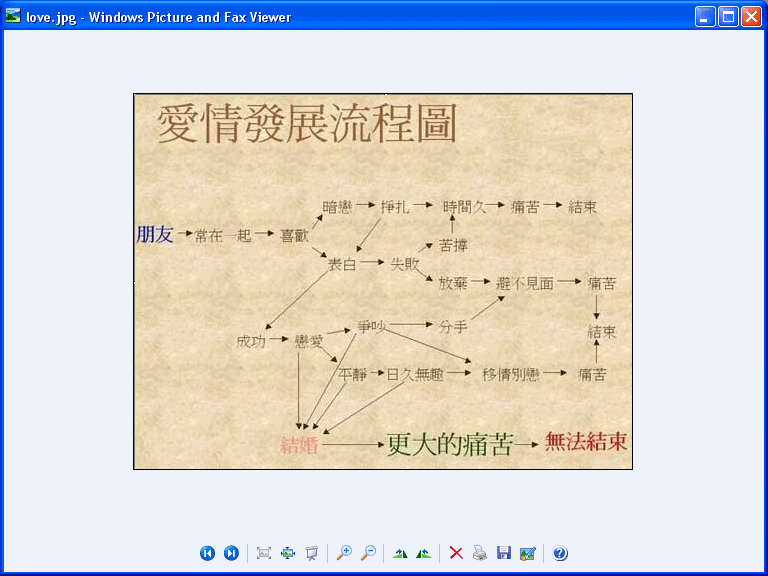Click the 掙扎 node

pos(395,207)
